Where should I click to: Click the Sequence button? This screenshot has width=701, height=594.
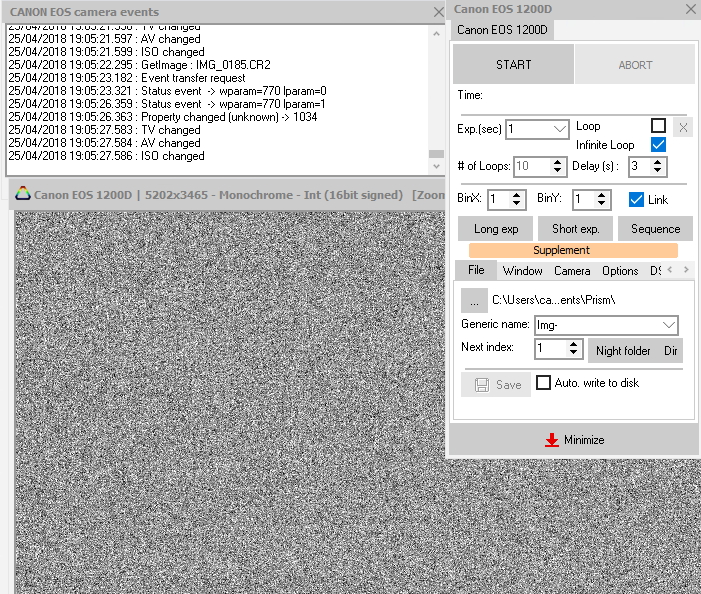[x=655, y=229]
